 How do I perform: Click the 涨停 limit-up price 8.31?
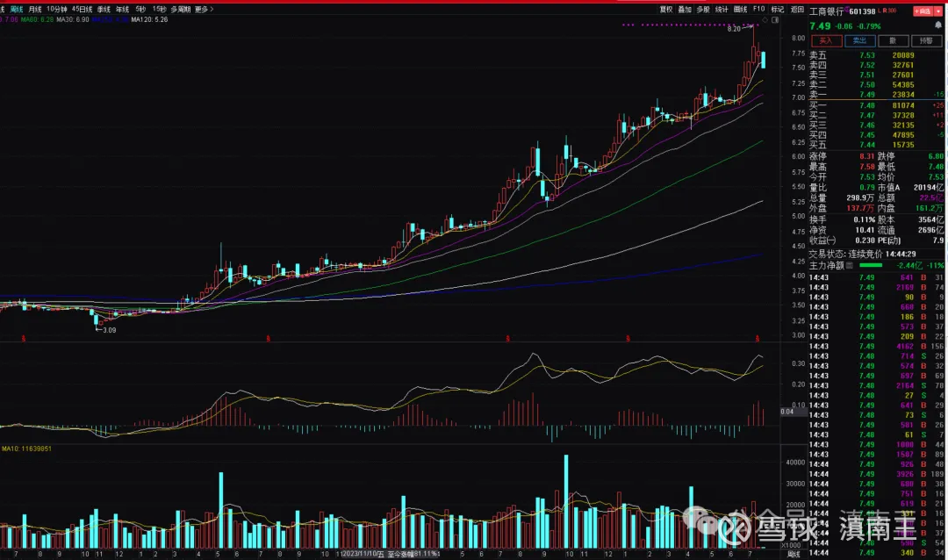867,156
